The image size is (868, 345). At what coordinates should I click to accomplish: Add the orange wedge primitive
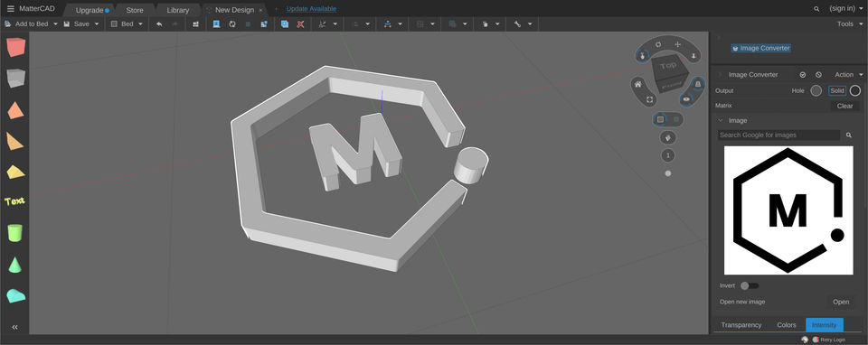coord(15,141)
